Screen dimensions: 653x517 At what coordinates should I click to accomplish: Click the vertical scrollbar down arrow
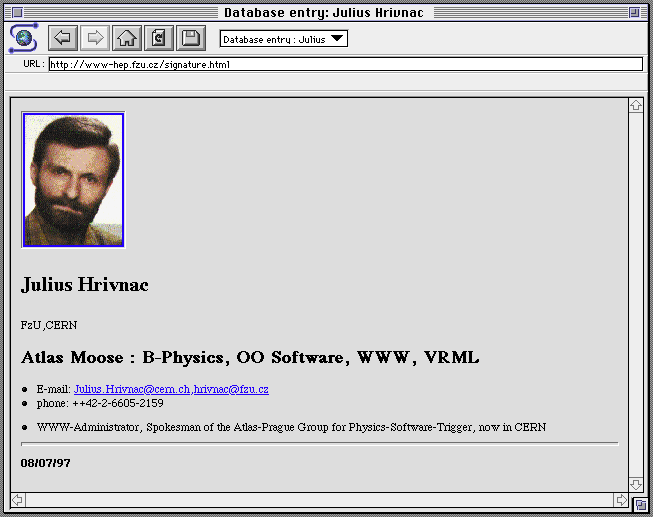click(636, 485)
